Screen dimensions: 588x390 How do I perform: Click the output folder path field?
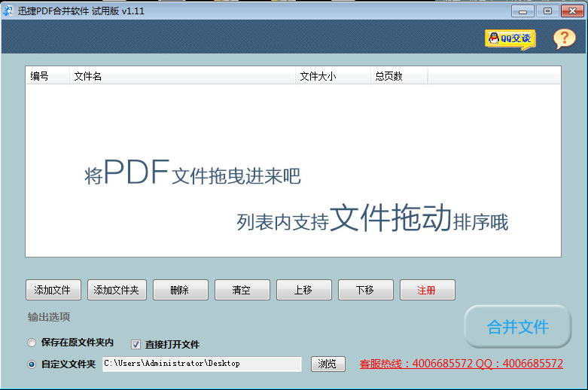(x=200, y=364)
